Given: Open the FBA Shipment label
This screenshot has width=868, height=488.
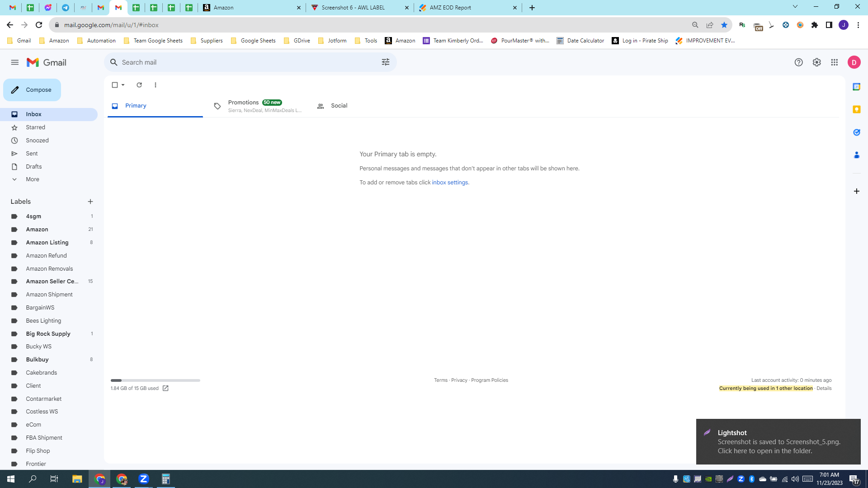Looking at the screenshot, I should [49, 438].
